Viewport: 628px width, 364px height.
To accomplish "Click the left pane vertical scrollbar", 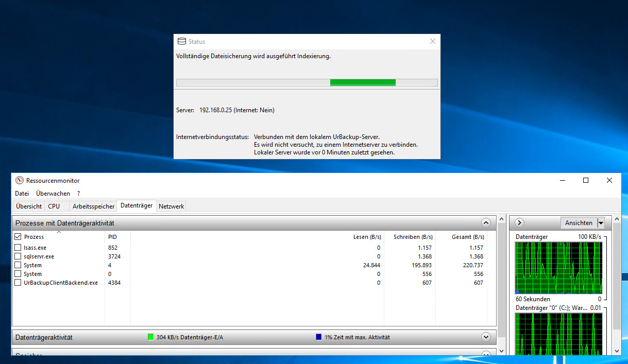I will (x=501, y=285).
